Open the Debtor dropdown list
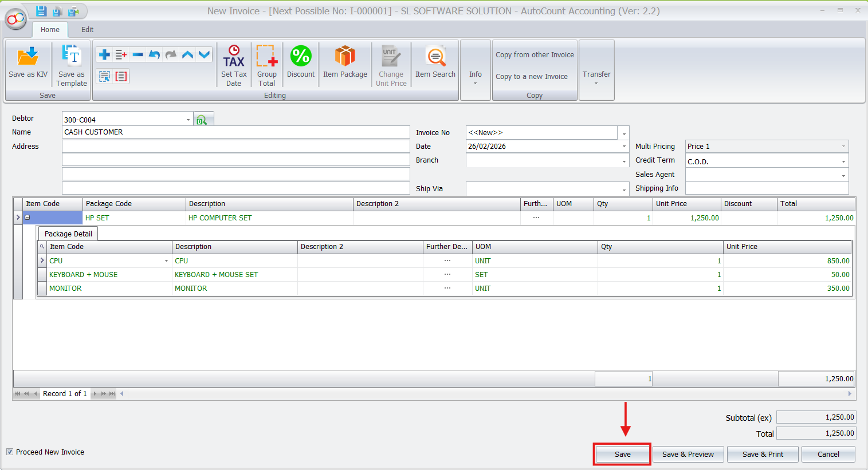Screen dimensions: 868x470 pyautogui.click(x=188, y=120)
